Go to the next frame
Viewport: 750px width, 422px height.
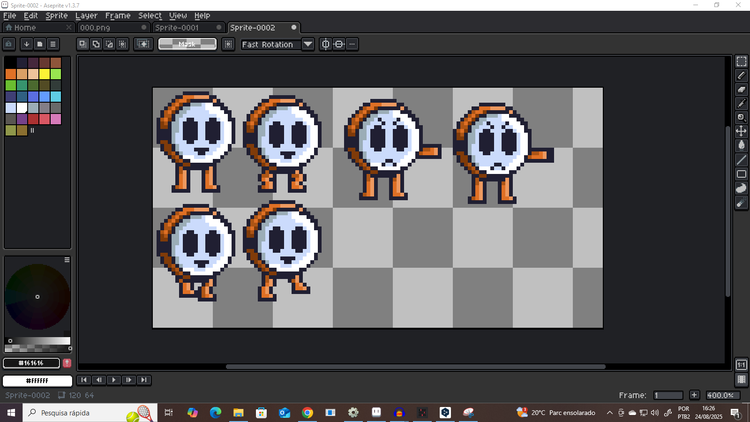129,380
